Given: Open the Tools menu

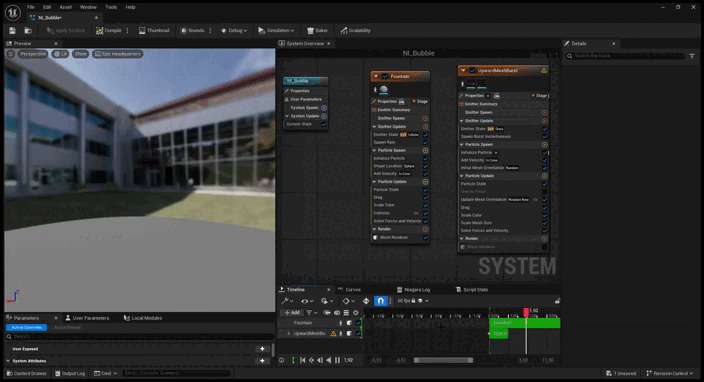Looking at the screenshot, I should pos(111,7).
